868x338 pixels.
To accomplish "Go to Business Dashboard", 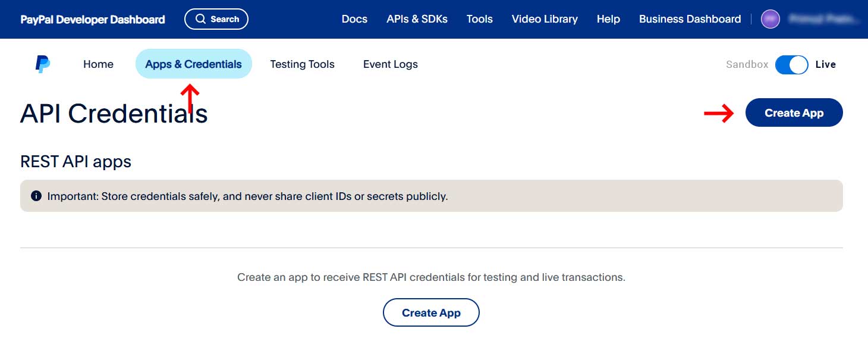I will pyautogui.click(x=690, y=19).
